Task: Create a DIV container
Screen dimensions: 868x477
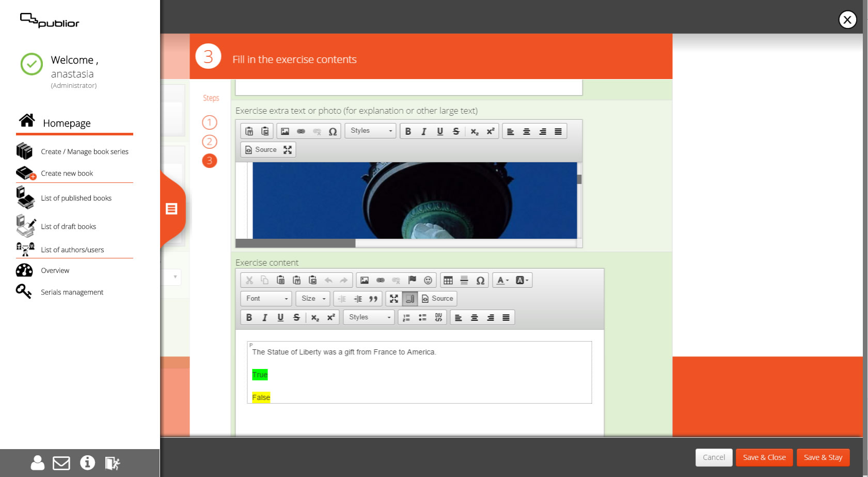Action: click(x=438, y=317)
